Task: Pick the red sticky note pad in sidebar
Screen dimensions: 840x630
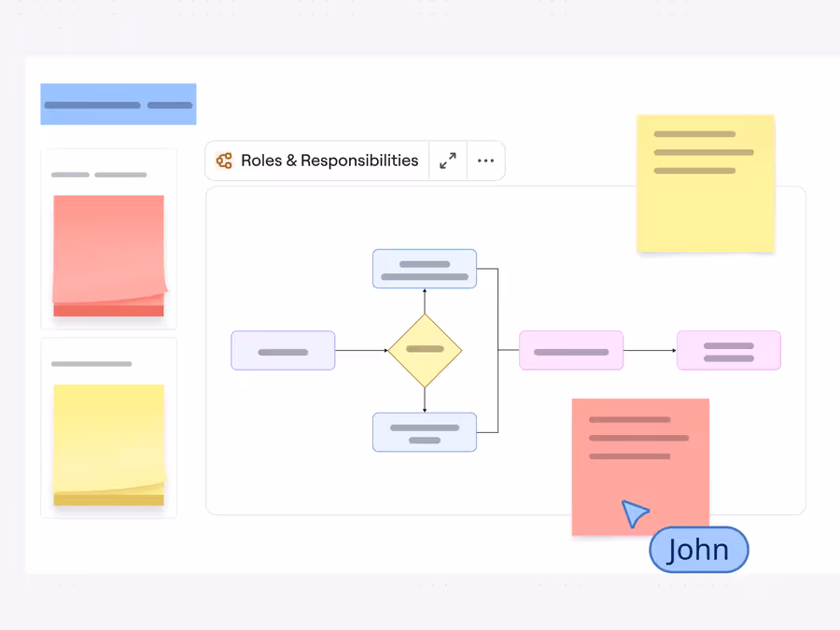Action: click(109, 256)
